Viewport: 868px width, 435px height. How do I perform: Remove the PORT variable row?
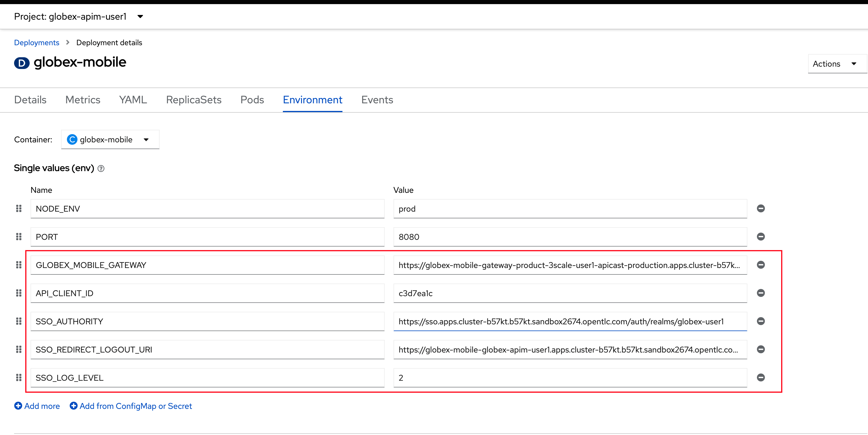tap(761, 237)
